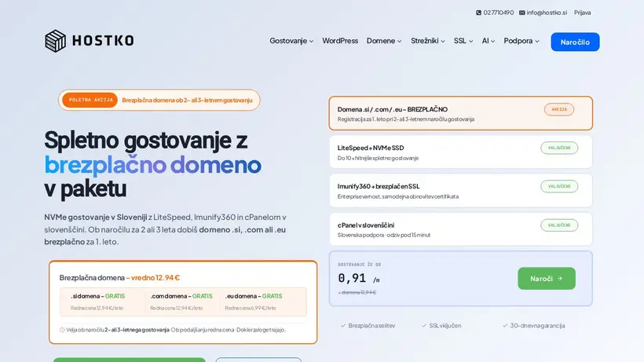This screenshot has height=362, width=644.
Task: Click the arrow icon inside Naroči button
Action: click(560, 278)
